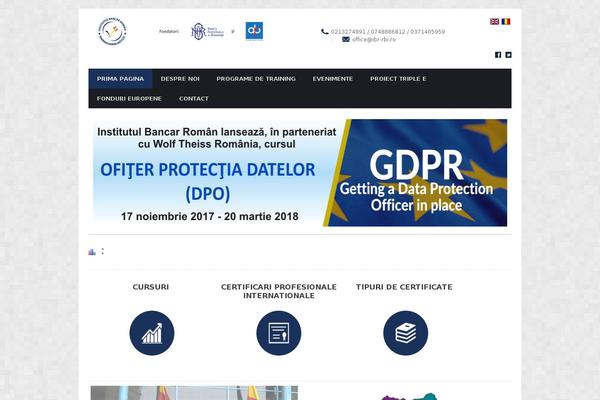Click the office email address link
The image size is (600, 400).
(374, 39)
